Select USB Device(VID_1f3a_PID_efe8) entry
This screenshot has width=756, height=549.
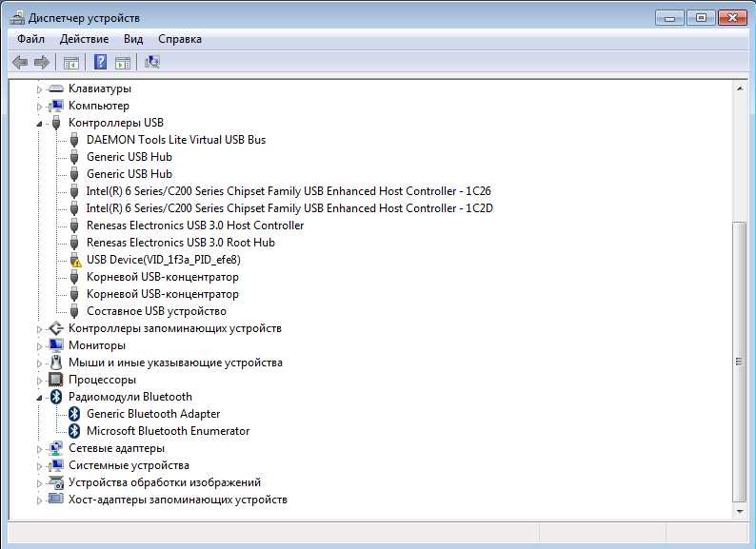coord(164,260)
